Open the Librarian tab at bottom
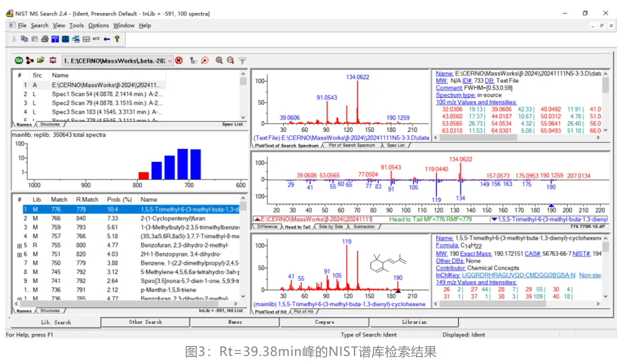Image resolution: width=624 pixels, height=364 pixels. click(414, 322)
